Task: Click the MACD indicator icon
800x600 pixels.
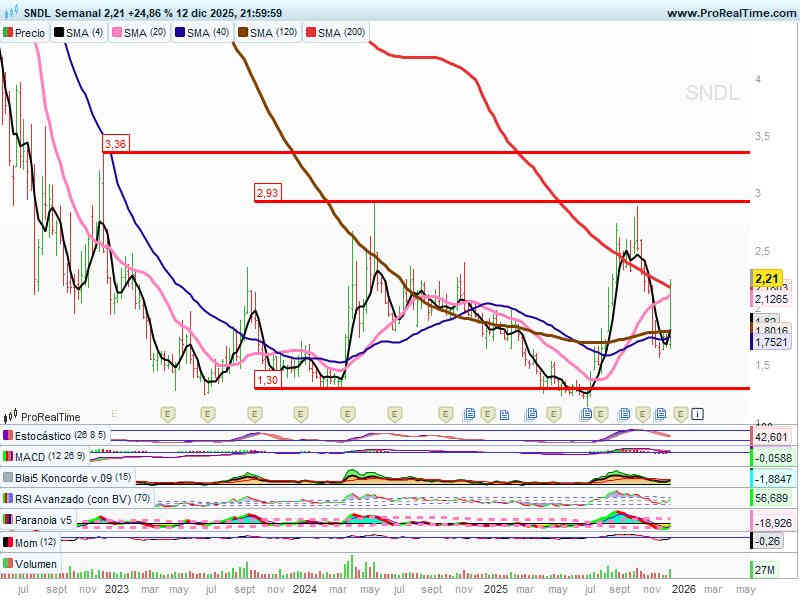Action: tap(8, 457)
